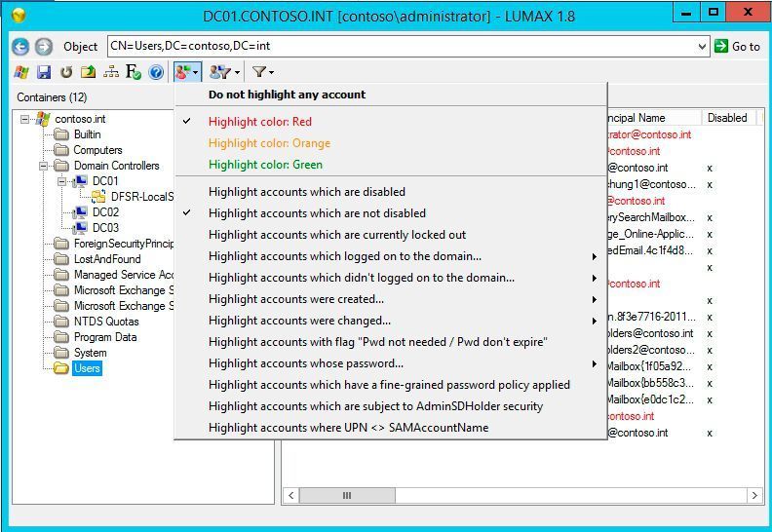Enable highlight for AdminSDHolder security accounts
The height and width of the screenshot is (532, 772).
coord(391,406)
